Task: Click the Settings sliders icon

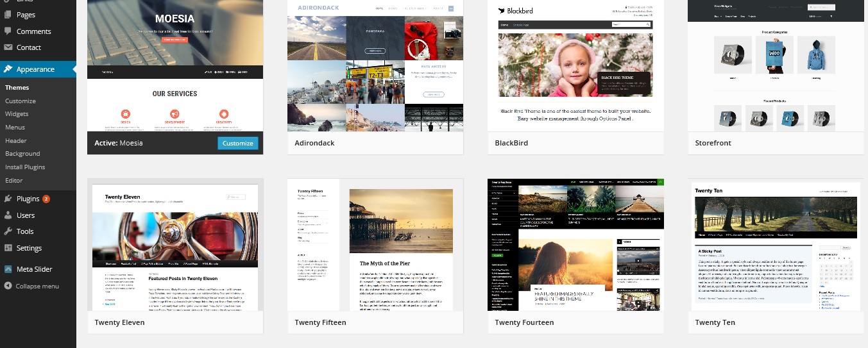Action: pos(8,248)
